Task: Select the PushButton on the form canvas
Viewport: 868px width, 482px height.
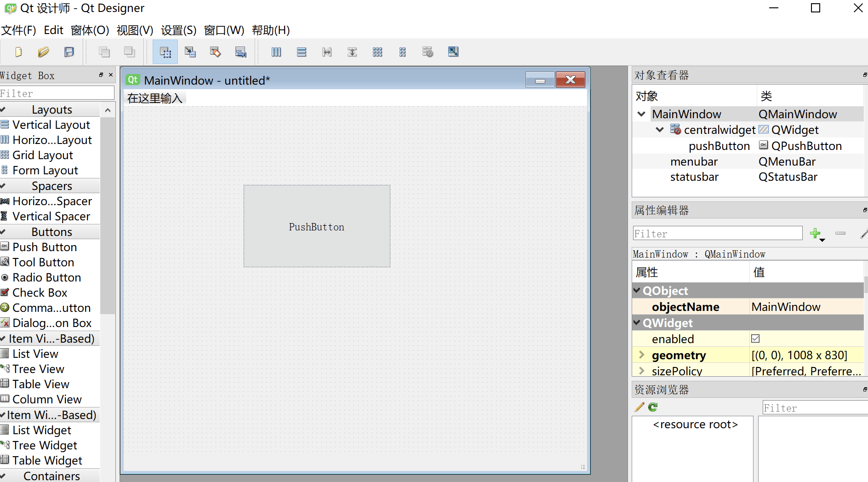Action: [x=316, y=226]
